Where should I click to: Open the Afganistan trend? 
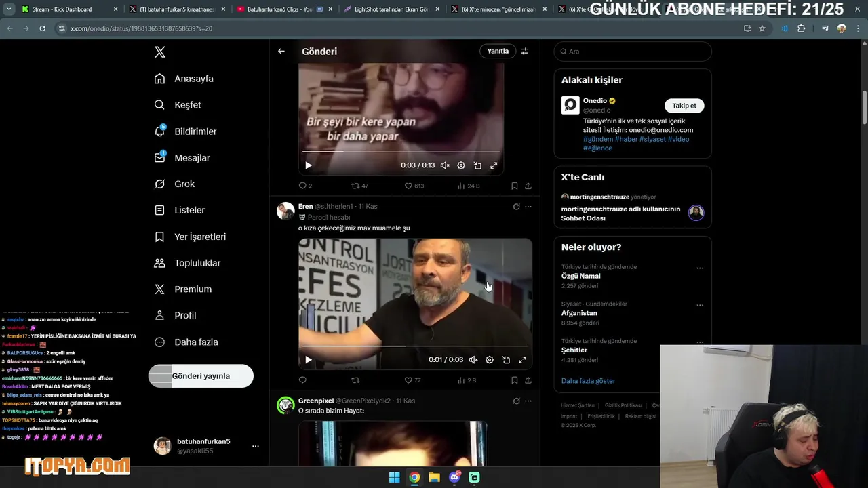pos(579,313)
